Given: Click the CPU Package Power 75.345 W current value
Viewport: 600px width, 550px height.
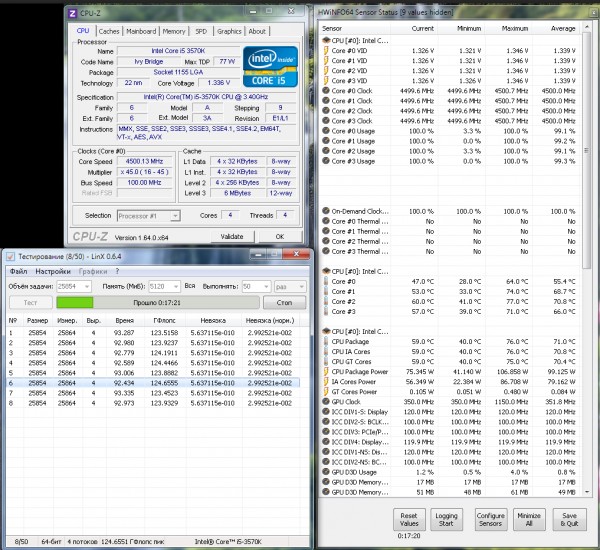Looking at the screenshot, I should [420, 372].
